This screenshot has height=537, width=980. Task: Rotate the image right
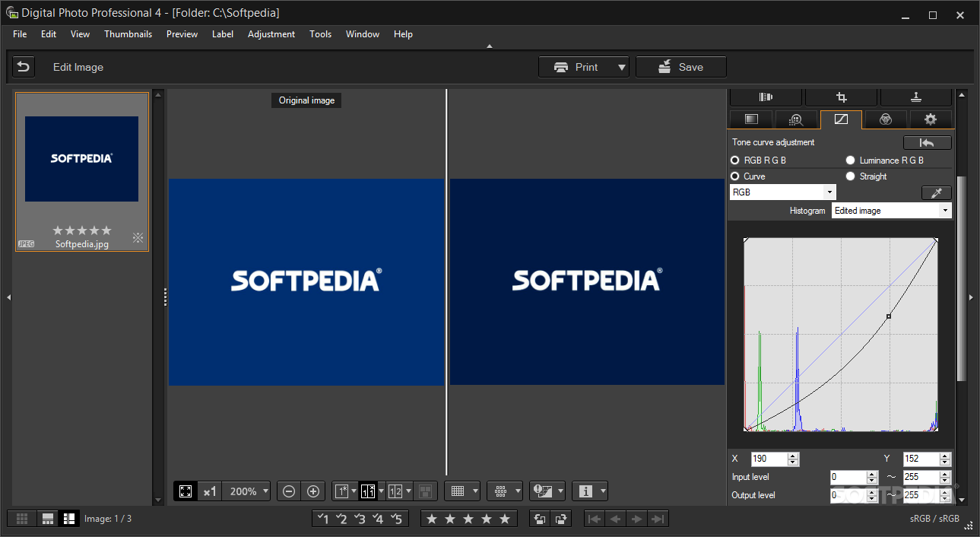(x=561, y=519)
